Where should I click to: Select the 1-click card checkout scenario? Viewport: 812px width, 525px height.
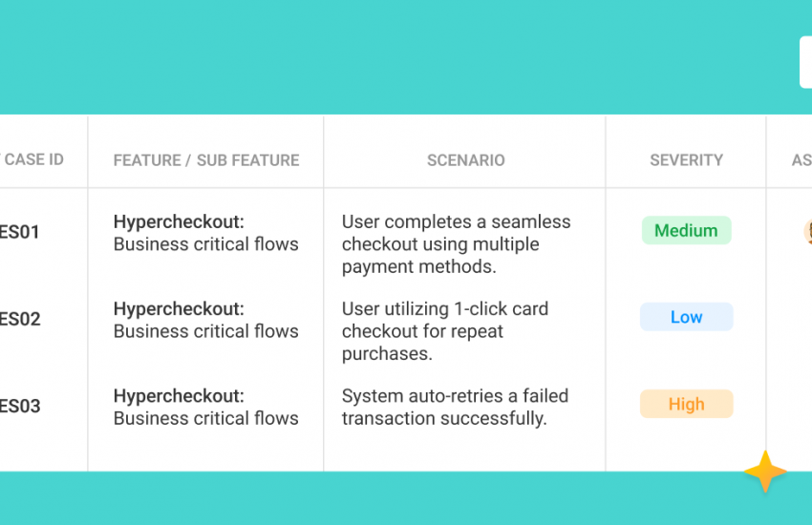tap(445, 331)
